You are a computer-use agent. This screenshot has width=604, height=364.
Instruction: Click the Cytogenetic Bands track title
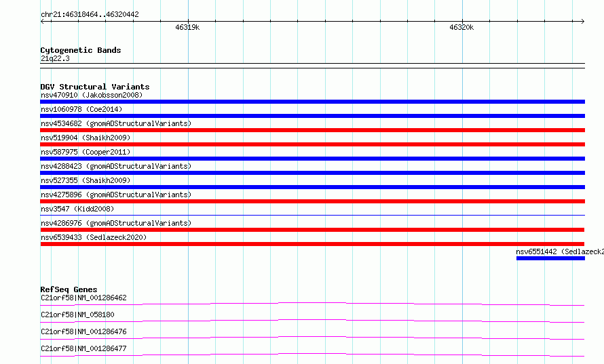[81, 50]
